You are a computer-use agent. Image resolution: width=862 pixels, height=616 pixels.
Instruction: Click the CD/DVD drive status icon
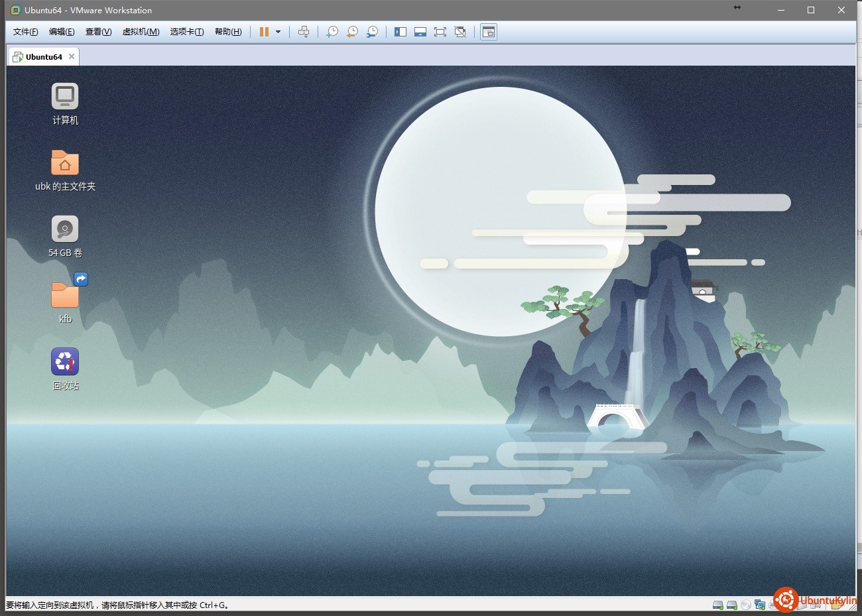(x=746, y=605)
